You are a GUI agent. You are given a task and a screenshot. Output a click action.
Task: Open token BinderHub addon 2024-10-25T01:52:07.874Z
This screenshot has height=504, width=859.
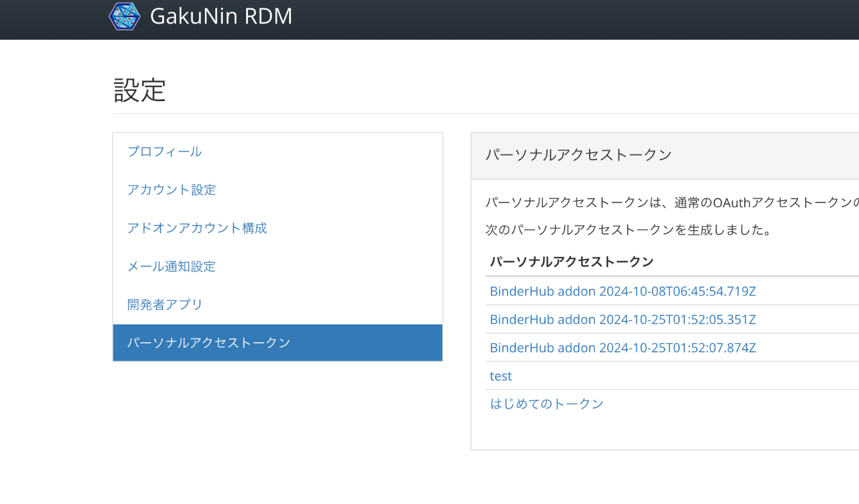pyautogui.click(x=623, y=348)
